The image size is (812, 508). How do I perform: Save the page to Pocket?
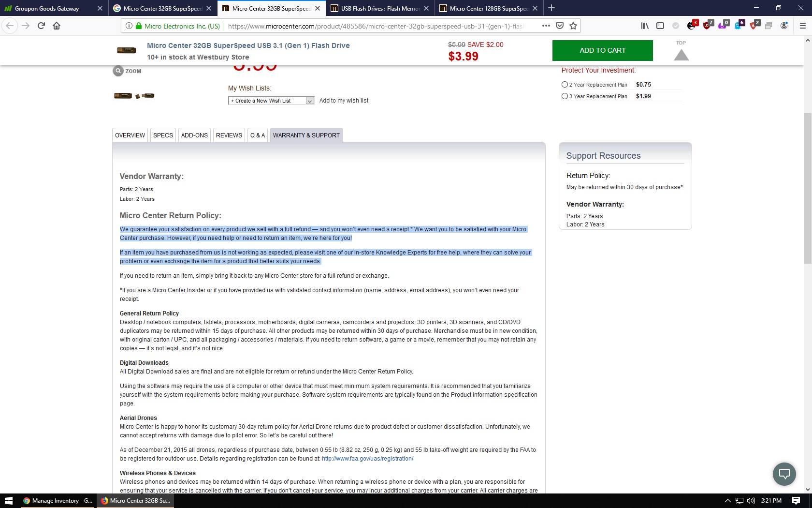pyautogui.click(x=560, y=26)
